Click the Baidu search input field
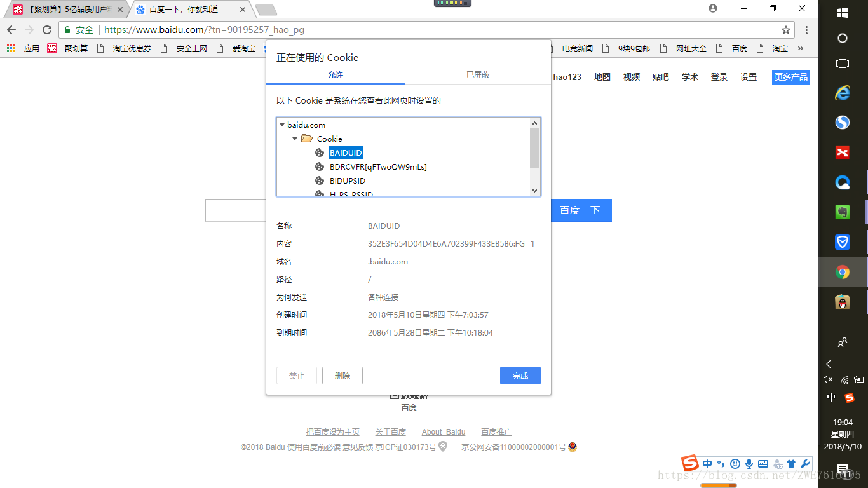 pyautogui.click(x=236, y=210)
